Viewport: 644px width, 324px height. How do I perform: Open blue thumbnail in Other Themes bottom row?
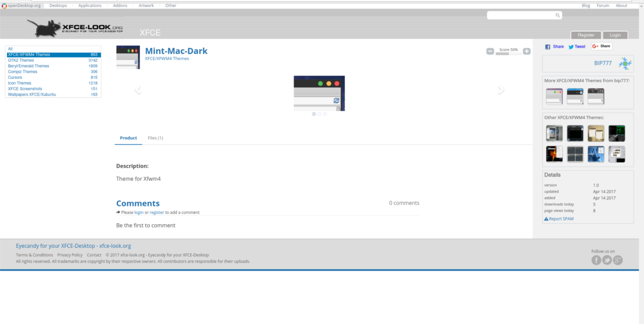click(x=596, y=154)
